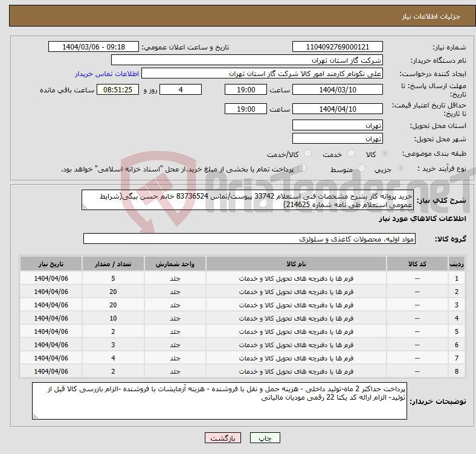The width and height of the screenshot is (476, 454).
Task: Select the کالا/خدمت radio button
Action: [x=308, y=153]
